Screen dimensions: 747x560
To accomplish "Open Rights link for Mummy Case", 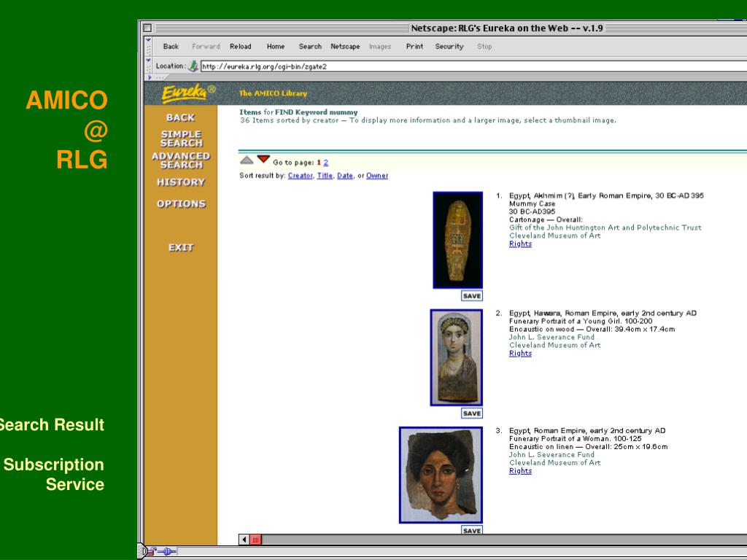I will coord(520,244).
